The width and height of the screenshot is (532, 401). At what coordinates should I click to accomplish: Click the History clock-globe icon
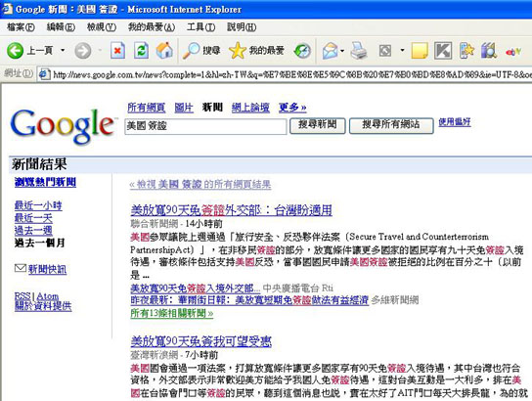pyautogui.click(x=302, y=51)
